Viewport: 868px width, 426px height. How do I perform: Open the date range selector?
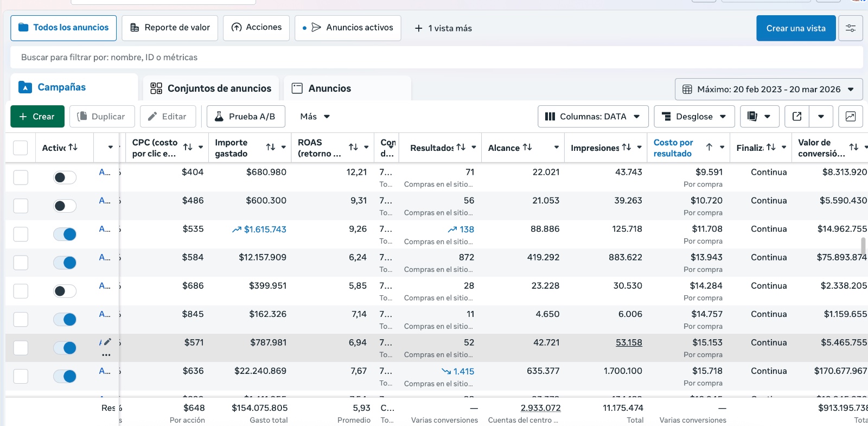(768, 90)
